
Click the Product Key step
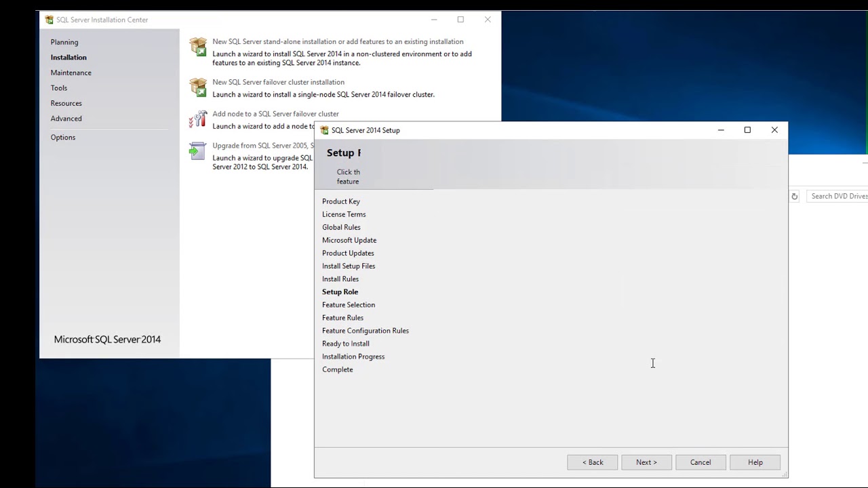click(341, 201)
